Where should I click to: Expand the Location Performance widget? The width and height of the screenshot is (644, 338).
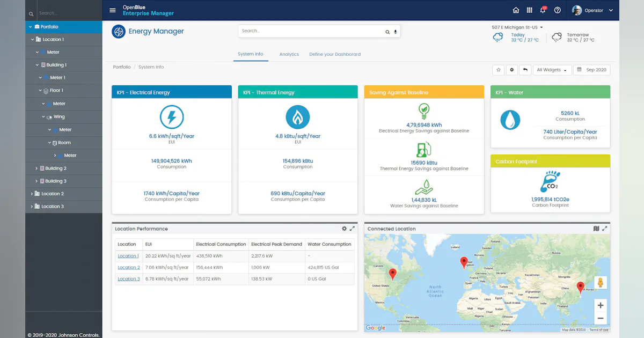coord(352,229)
